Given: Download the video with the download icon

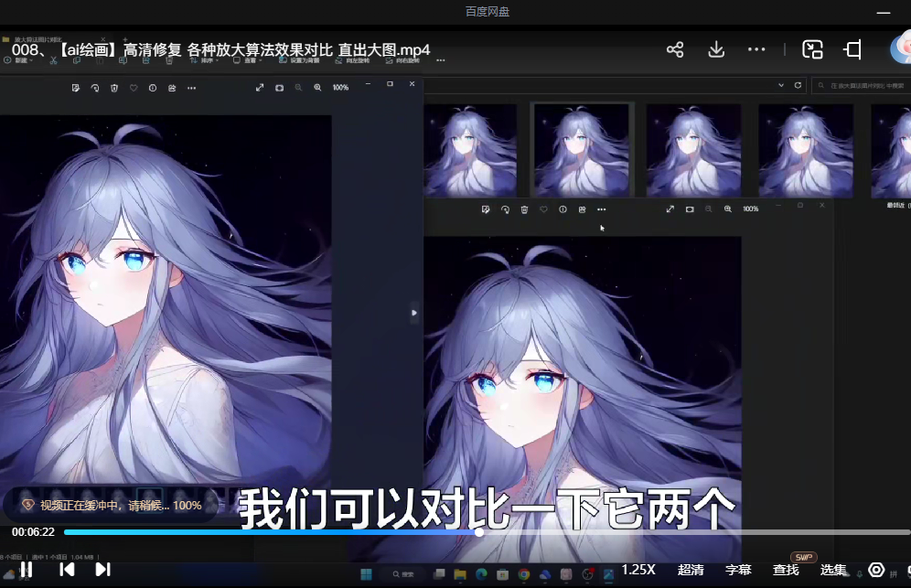Looking at the screenshot, I should tap(716, 49).
